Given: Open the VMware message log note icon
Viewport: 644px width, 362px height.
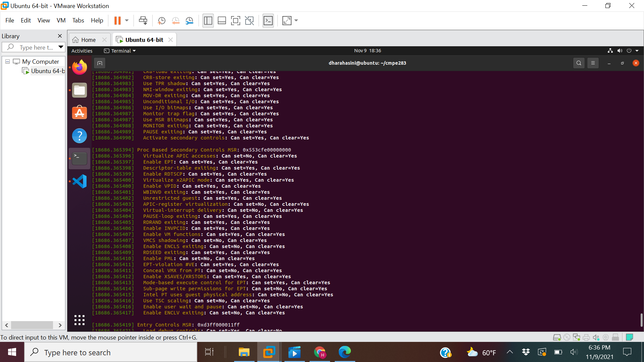Looking at the screenshot, I should coord(630,337).
